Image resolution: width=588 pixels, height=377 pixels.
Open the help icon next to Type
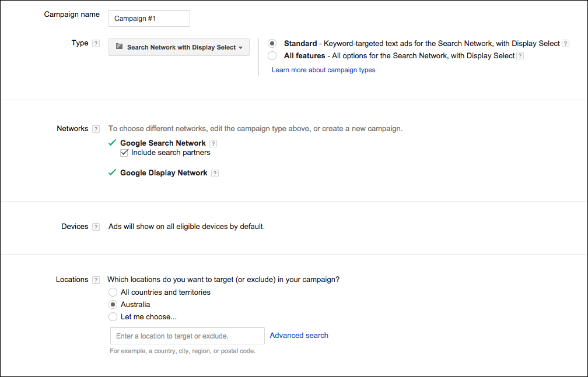coord(96,44)
